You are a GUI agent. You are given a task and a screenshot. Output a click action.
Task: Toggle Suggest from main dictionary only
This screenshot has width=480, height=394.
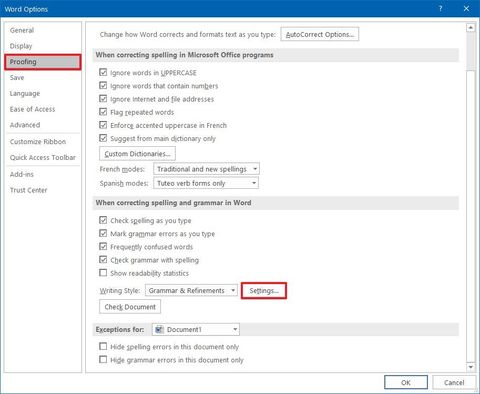pyautogui.click(x=103, y=138)
